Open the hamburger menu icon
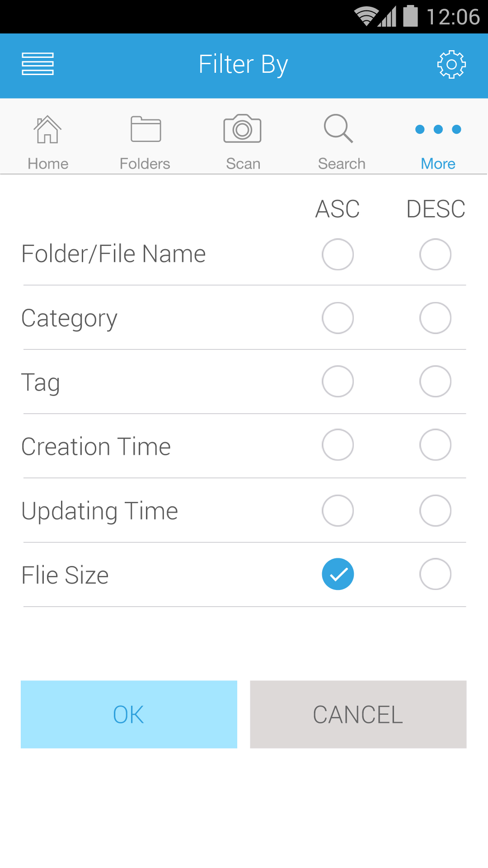The image size is (488, 868). 38,64
